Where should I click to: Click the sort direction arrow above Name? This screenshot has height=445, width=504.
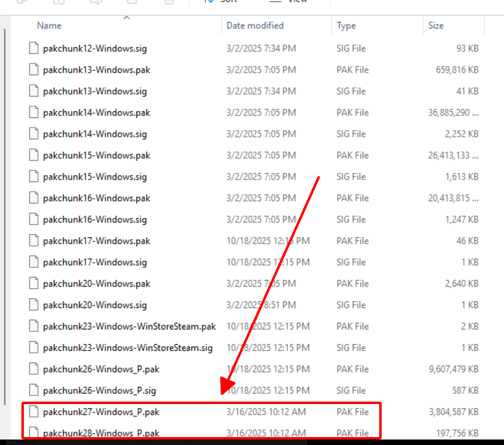tap(127, 18)
